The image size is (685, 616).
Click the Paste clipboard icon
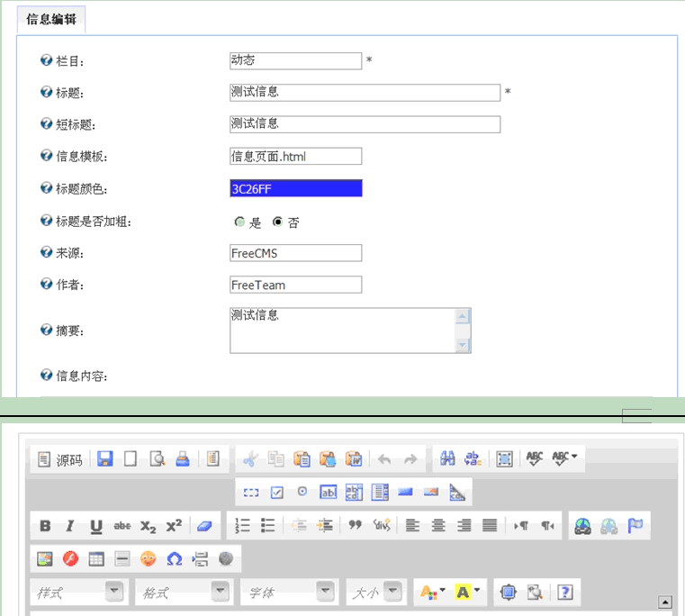click(302, 459)
